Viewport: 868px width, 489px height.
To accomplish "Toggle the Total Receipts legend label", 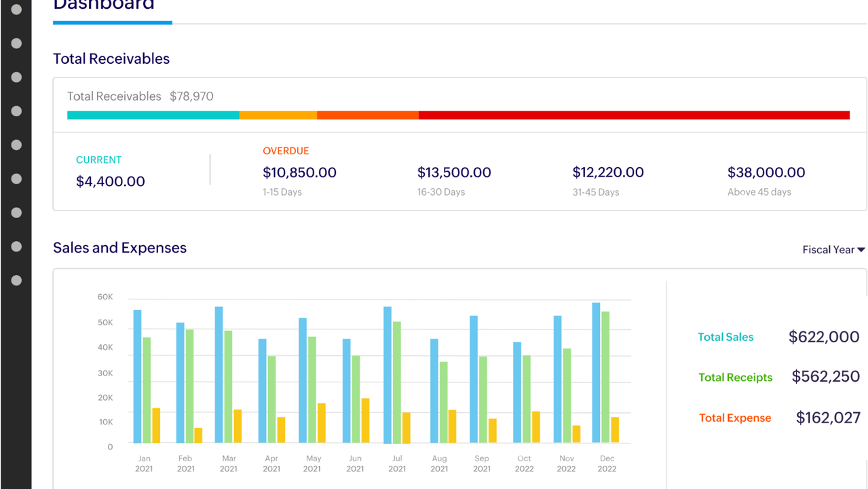I will [x=736, y=378].
